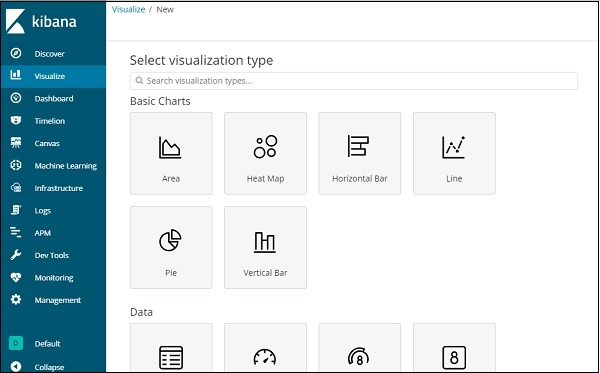Click the APM label in sidebar
The width and height of the screenshot is (600, 373).
tap(42, 233)
